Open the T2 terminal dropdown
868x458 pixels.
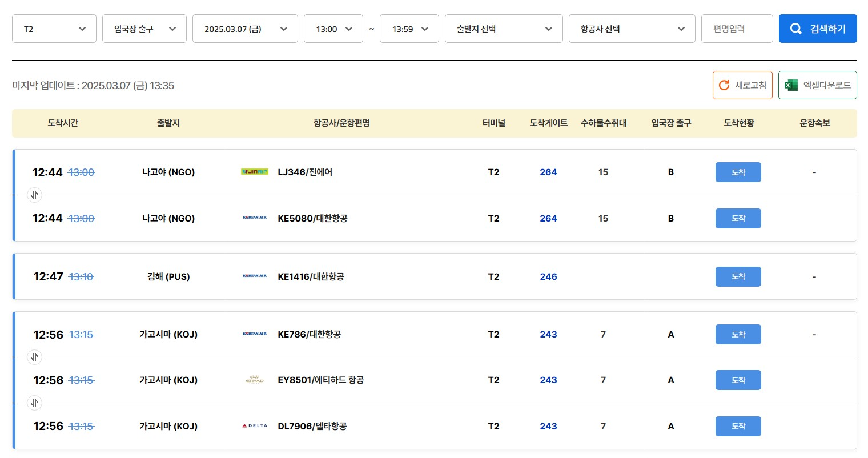pos(54,29)
